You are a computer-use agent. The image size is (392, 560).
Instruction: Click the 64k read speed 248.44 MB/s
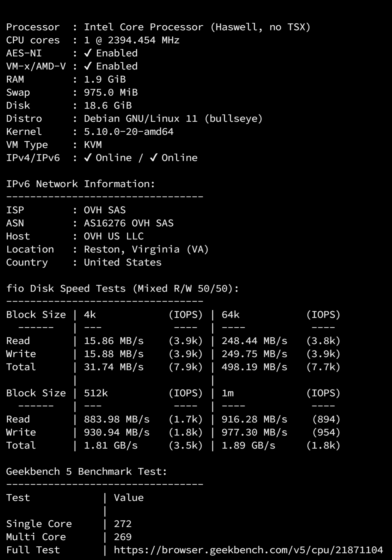pos(254,341)
